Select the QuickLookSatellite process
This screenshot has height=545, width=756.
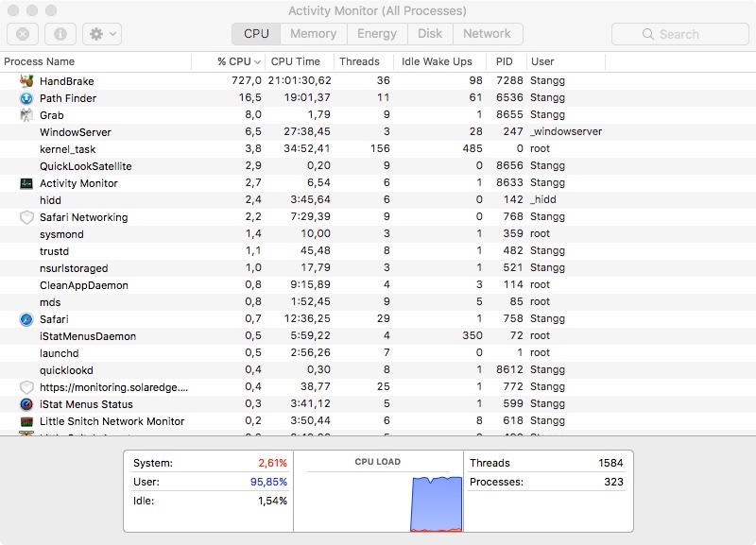point(86,166)
